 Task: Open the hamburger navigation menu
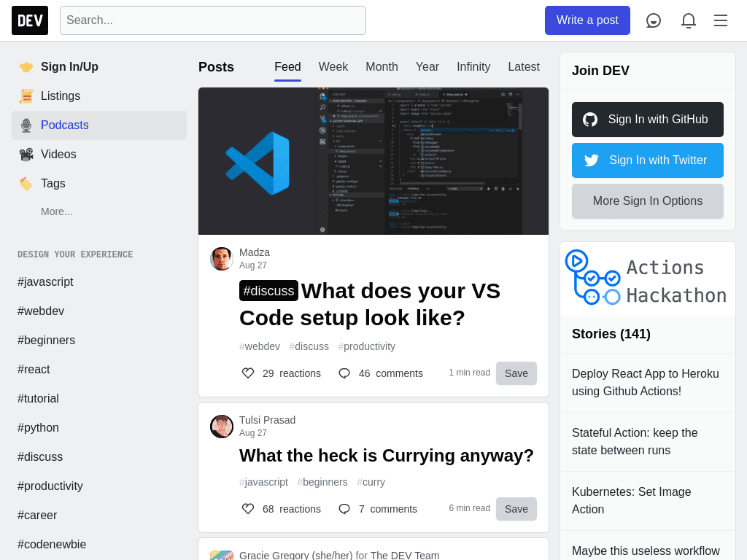[721, 20]
